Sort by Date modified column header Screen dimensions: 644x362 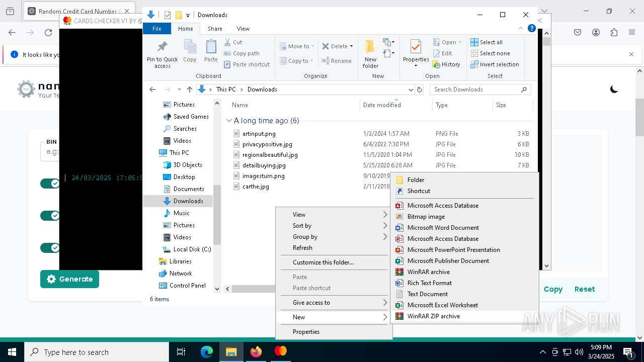396,105
